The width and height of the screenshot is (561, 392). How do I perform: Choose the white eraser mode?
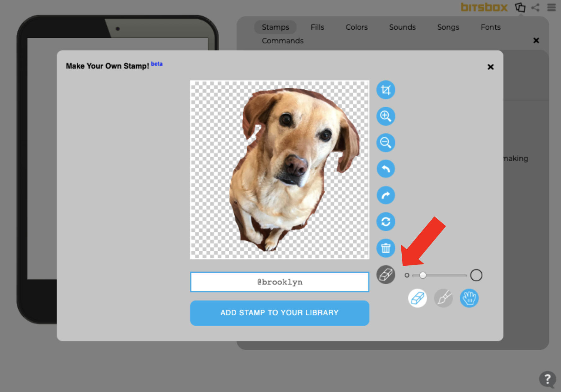(417, 298)
